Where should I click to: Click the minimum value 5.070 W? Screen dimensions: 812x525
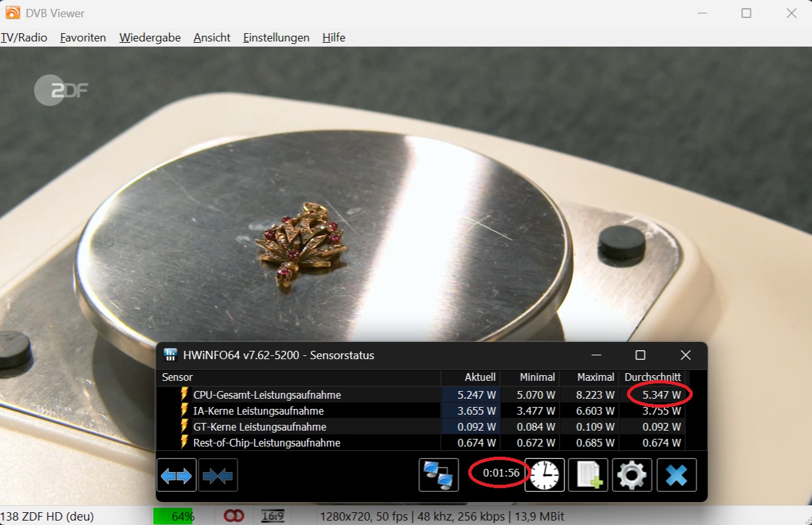tap(536, 395)
